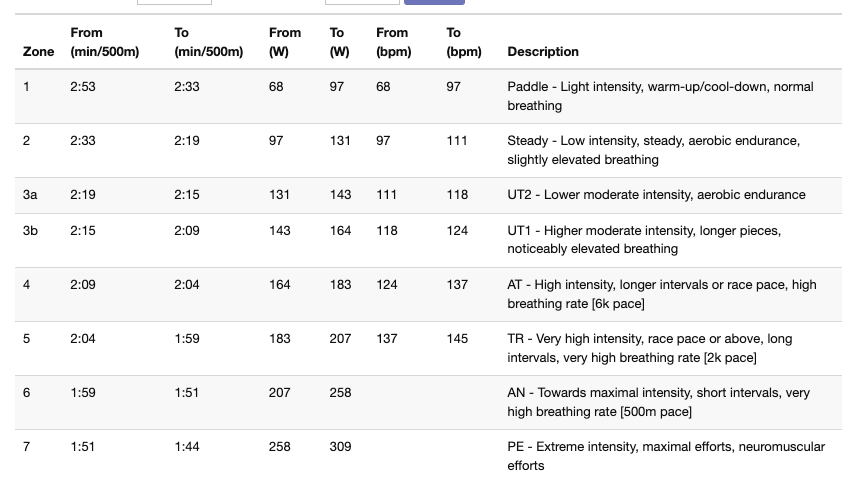The image size is (857, 501).
Task: Click the first input box above the table
Action: pos(174,2)
